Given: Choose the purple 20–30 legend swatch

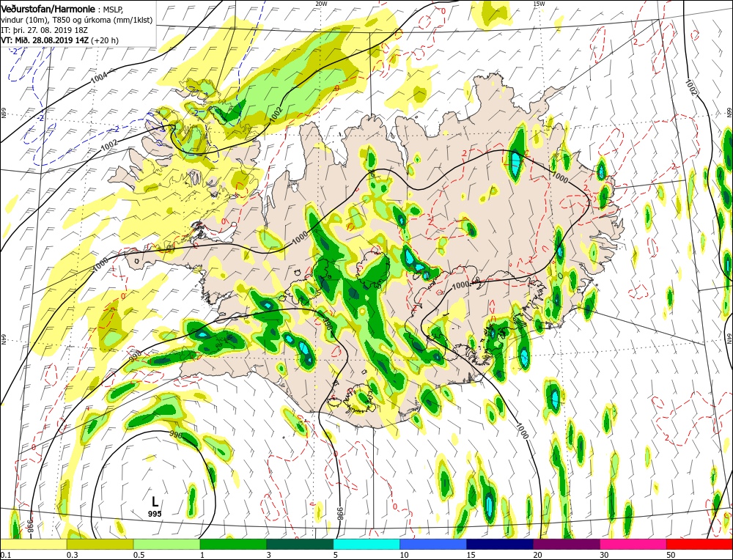Looking at the screenshot, I should pyautogui.click(x=567, y=544).
